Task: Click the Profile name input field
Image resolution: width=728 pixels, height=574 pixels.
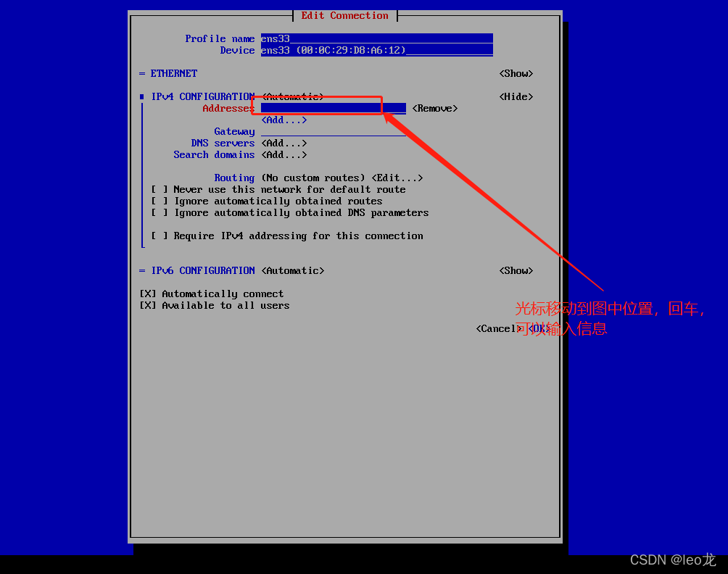Action: (x=376, y=38)
